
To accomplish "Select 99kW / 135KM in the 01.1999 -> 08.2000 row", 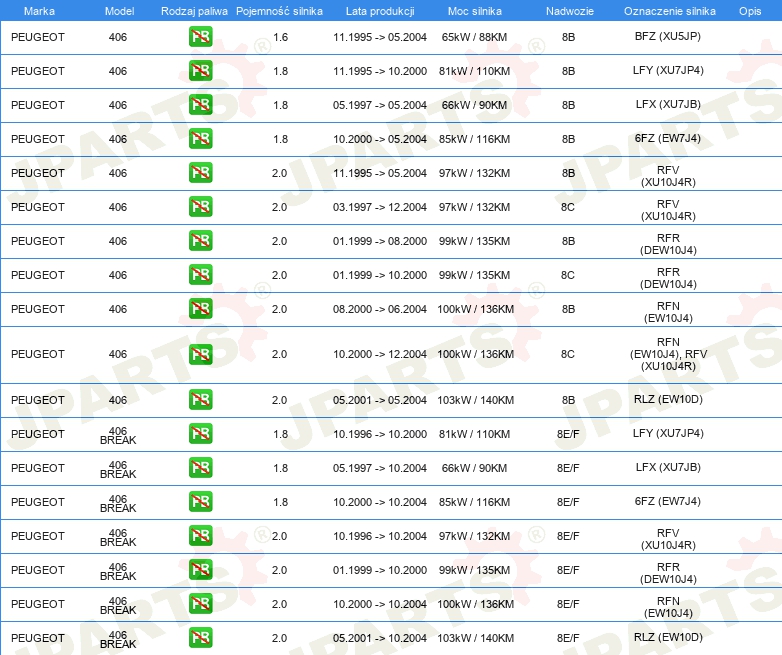I will 474,240.
